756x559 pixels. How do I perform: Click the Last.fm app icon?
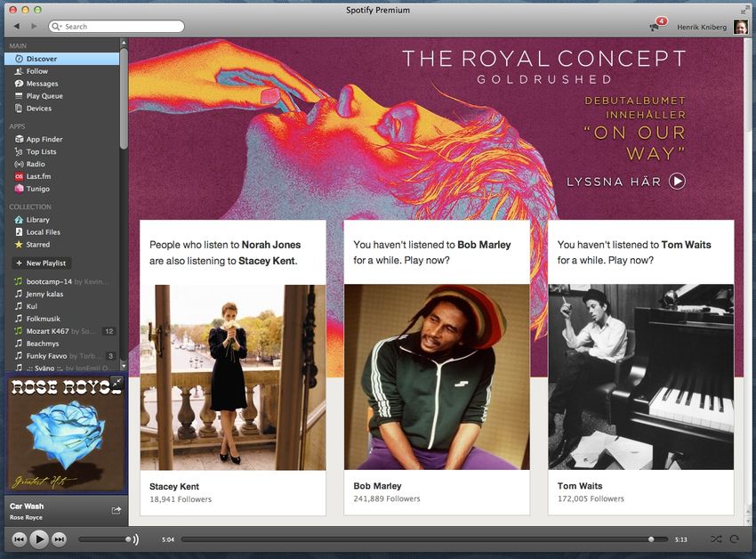click(x=19, y=176)
